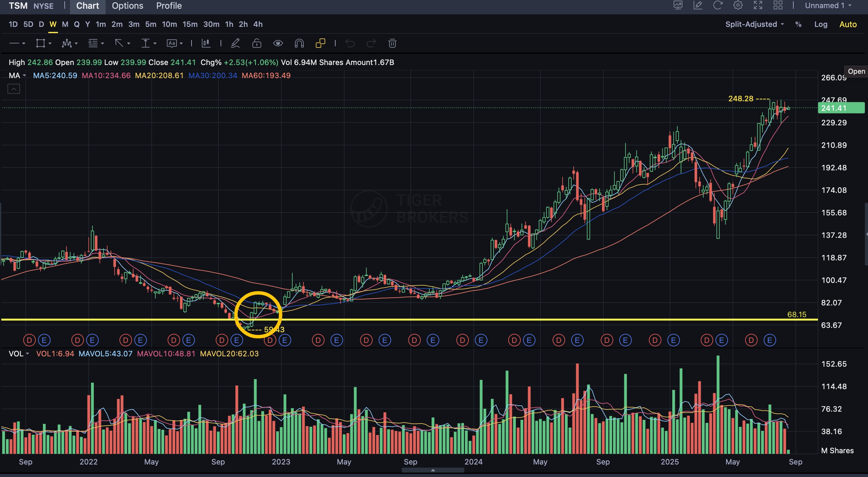Screen dimensions: 868x477
Task: Click the fullscreen expand arrows icon
Action: tap(758, 5)
